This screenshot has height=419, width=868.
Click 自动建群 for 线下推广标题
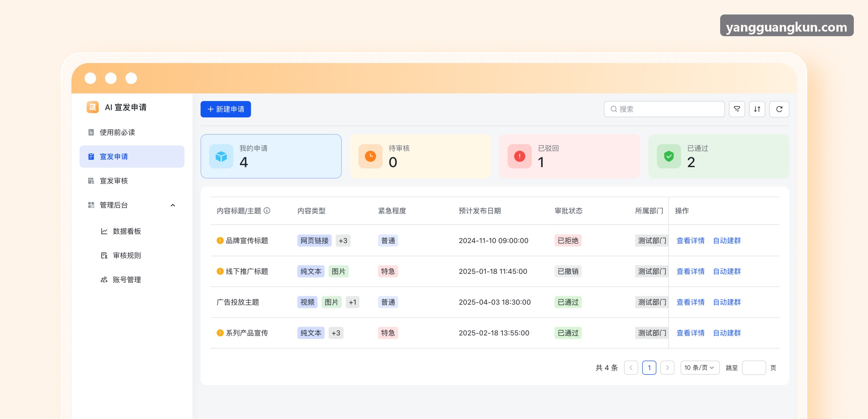727,271
